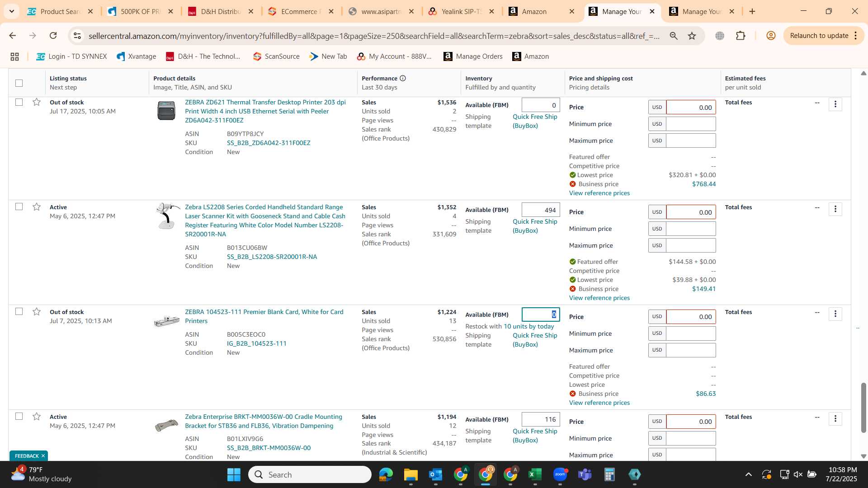Click the Restock 10 units by today link
868x488 pixels.
(528, 326)
